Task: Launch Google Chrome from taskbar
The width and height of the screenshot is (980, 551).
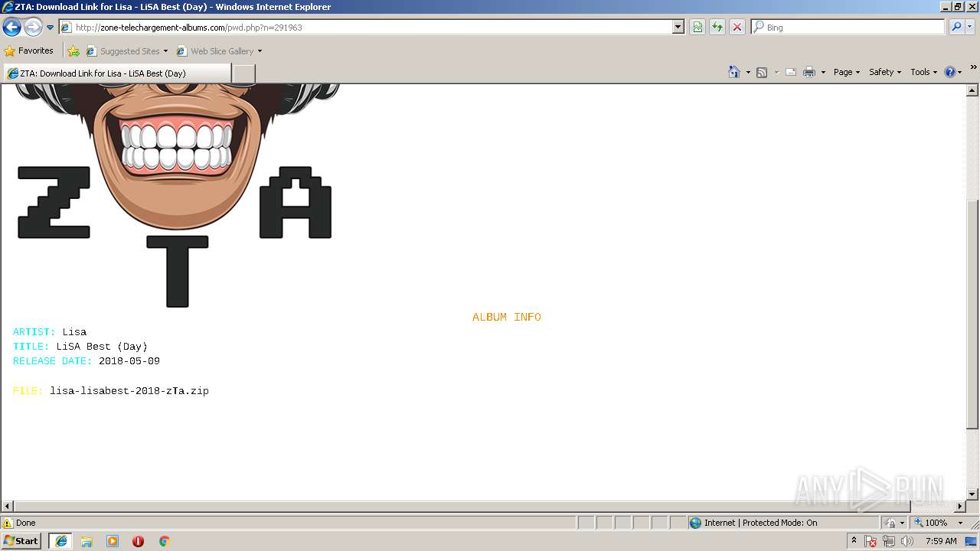Action: 164,541
